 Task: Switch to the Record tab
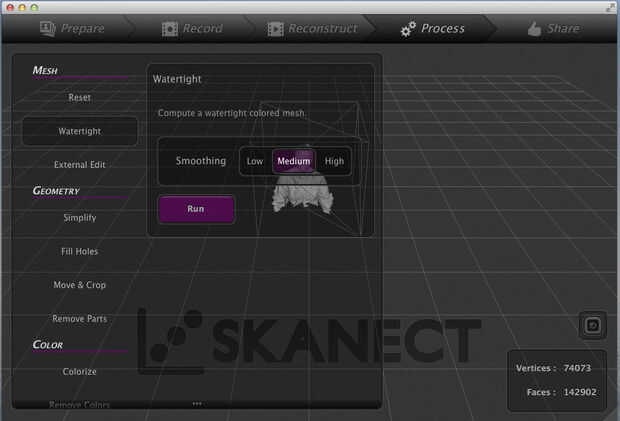pyautogui.click(x=192, y=28)
